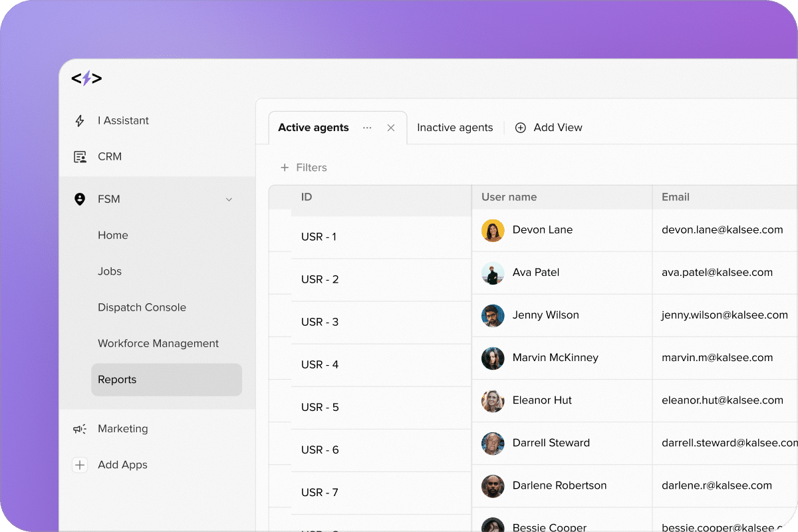Click the Filters plus icon
This screenshot has height=532, width=798.
[285, 168]
